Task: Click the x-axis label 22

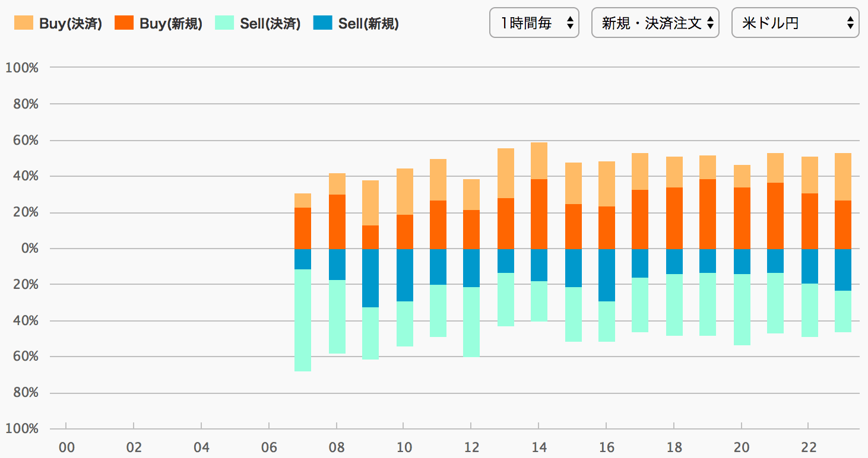Action: (809, 447)
